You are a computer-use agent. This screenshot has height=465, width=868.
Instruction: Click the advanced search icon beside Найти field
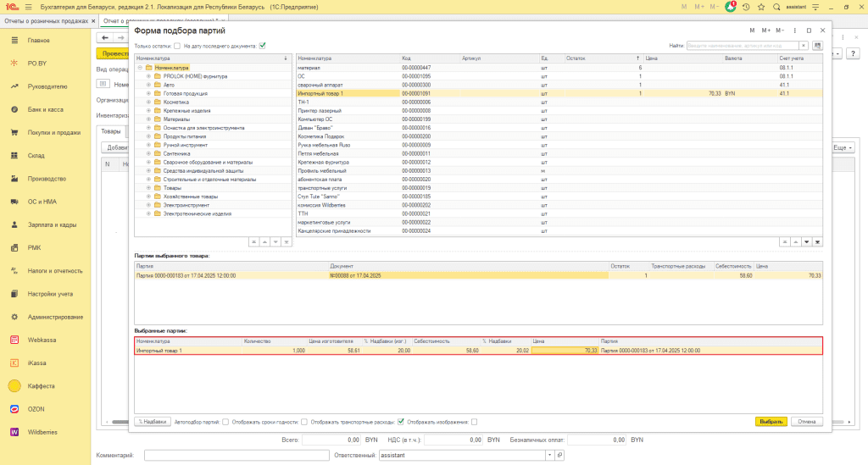point(817,46)
